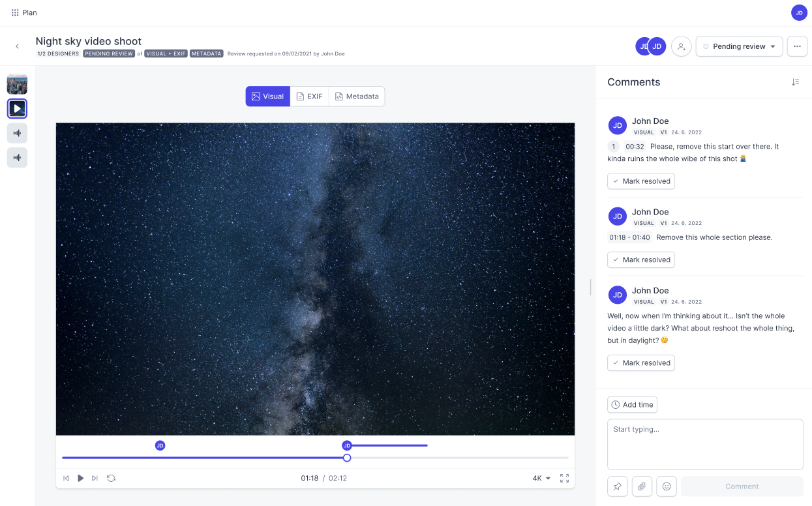Click the add reviewer person icon
The width and height of the screenshot is (812, 506).
coord(681,46)
